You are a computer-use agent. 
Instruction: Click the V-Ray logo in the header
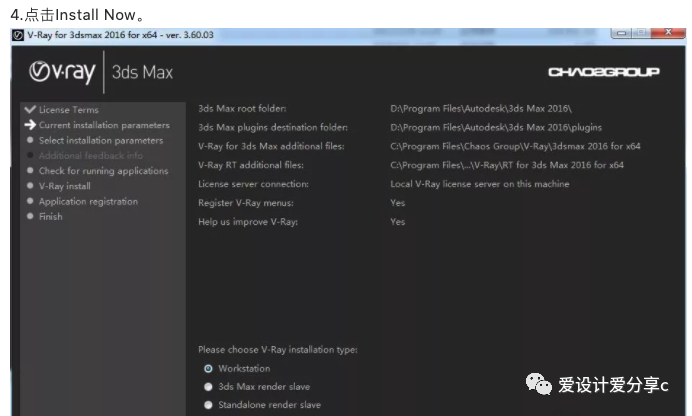pos(62,72)
